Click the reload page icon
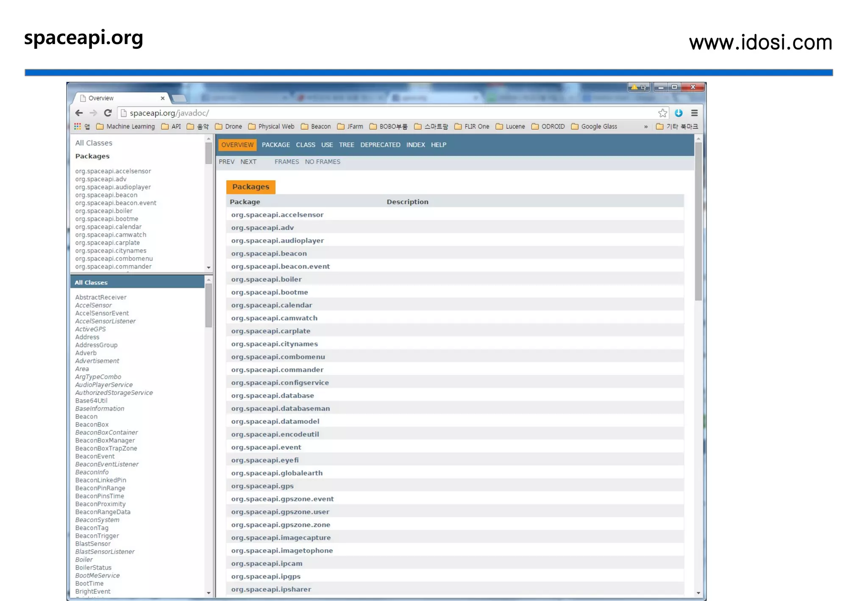868x601 pixels. [108, 113]
